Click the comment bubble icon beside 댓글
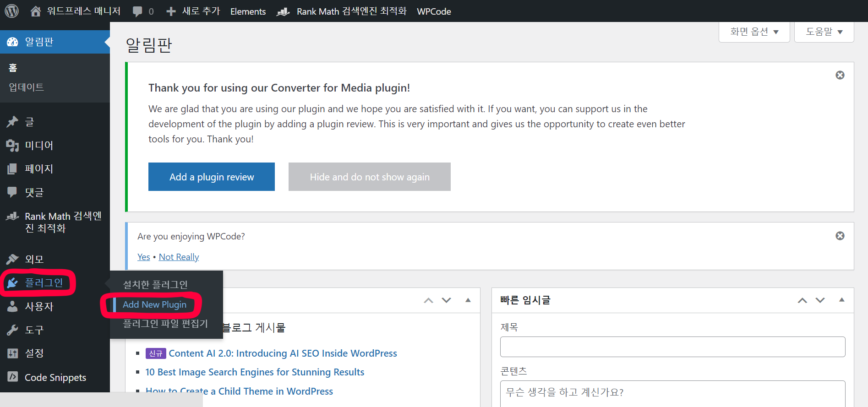868x407 pixels. (12, 192)
